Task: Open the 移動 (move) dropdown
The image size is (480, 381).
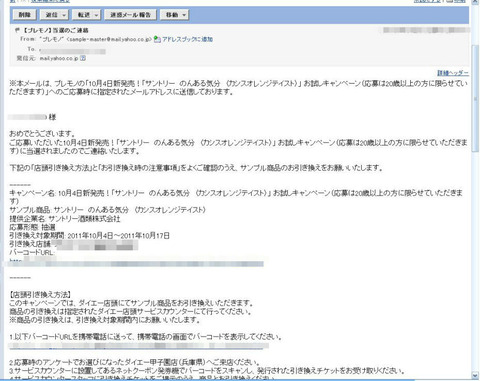Action: (175, 15)
